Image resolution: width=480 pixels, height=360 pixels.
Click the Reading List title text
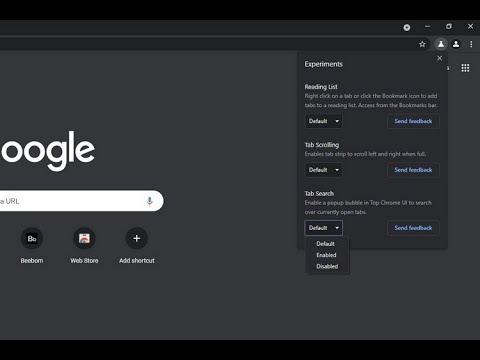pos(321,87)
